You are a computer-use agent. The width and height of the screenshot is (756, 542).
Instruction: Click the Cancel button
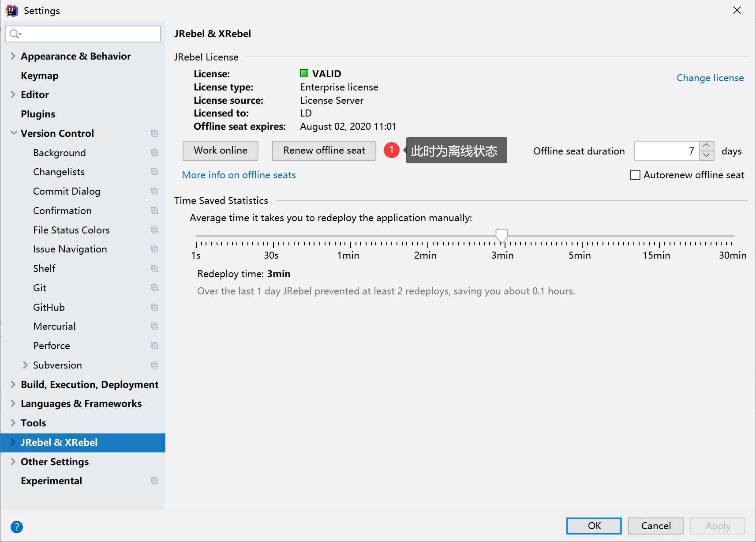point(656,526)
